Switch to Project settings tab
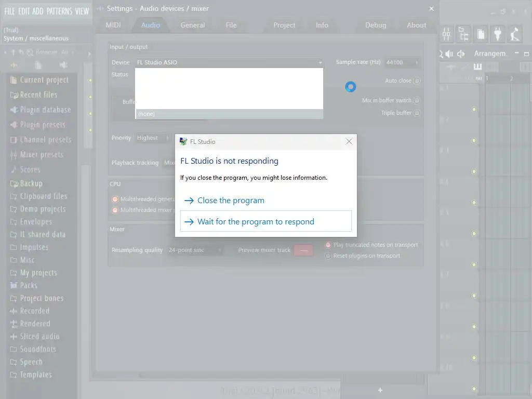532x399 pixels. pyautogui.click(x=284, y=25)
